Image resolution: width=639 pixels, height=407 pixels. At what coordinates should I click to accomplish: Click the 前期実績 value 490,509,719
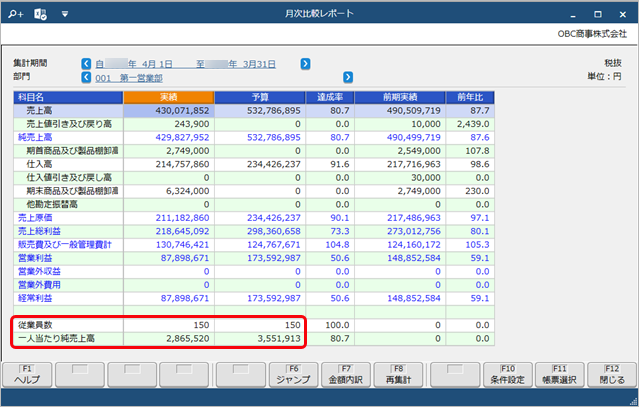[414, 110]
